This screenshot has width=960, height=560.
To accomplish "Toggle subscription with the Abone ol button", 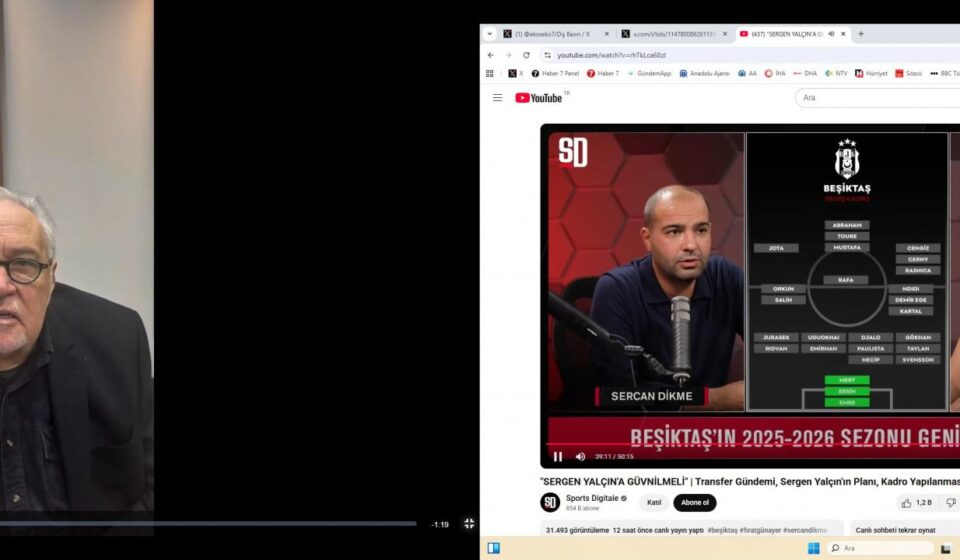I will [x=695, y=503].
